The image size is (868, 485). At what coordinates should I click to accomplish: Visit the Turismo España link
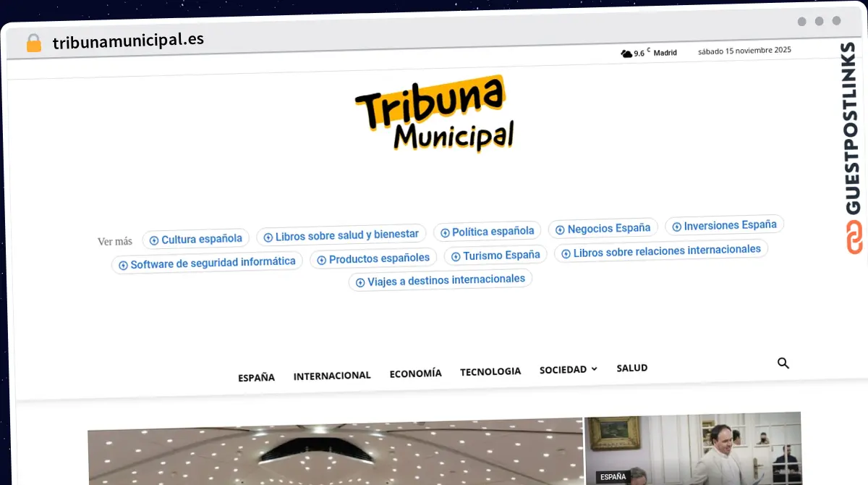[x=495, y=255]
